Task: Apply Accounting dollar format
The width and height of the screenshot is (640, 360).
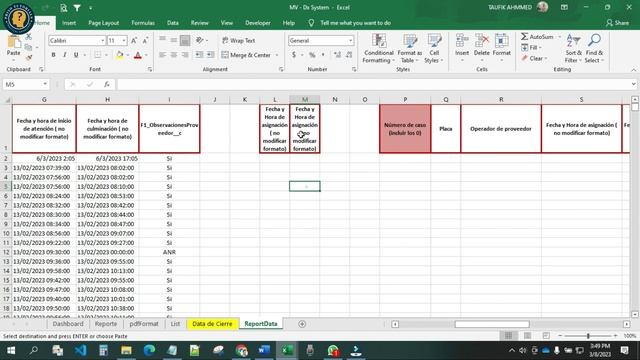Action: 294,55
